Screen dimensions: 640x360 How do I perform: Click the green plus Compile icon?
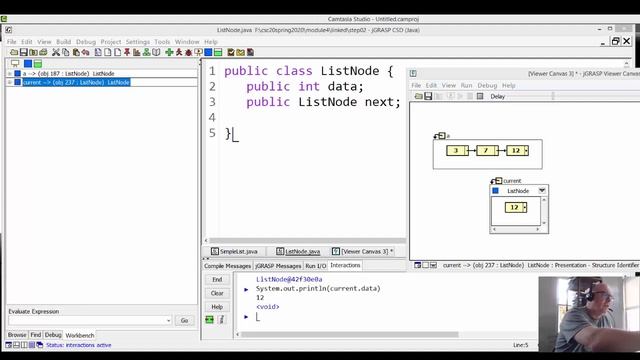(x=169, y=52)
